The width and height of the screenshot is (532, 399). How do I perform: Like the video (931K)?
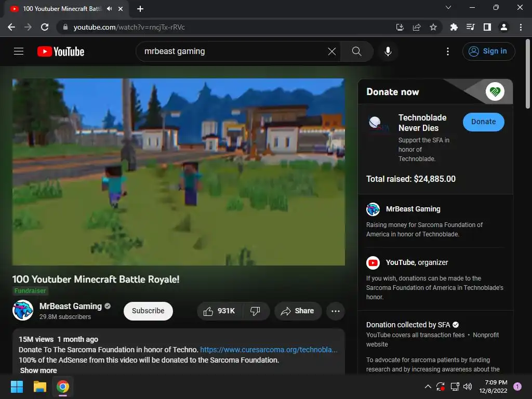[x=220, y=311]
